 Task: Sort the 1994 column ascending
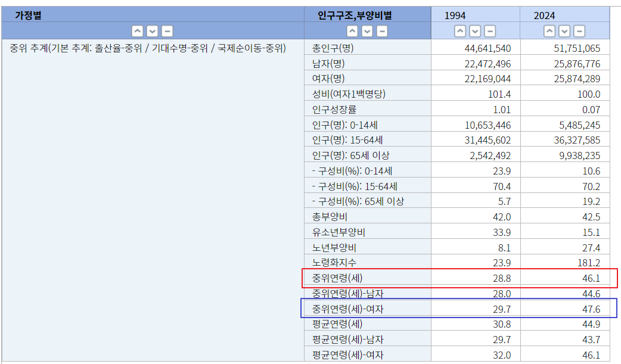click(x=459, y=30)
